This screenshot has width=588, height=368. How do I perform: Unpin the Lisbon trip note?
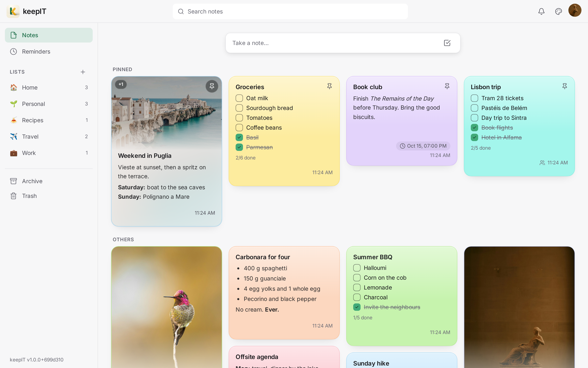point(565,86)
